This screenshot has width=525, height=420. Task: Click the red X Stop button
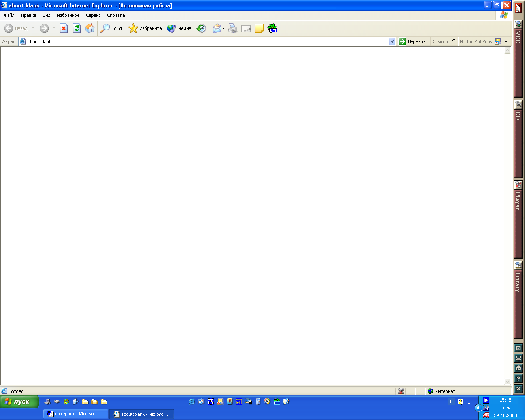64,28
